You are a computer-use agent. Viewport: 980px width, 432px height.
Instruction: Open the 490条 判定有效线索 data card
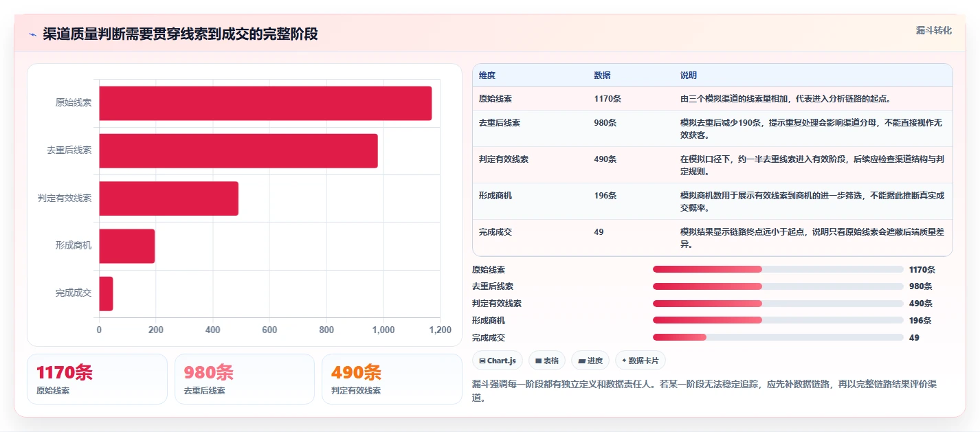click(392, 379)
